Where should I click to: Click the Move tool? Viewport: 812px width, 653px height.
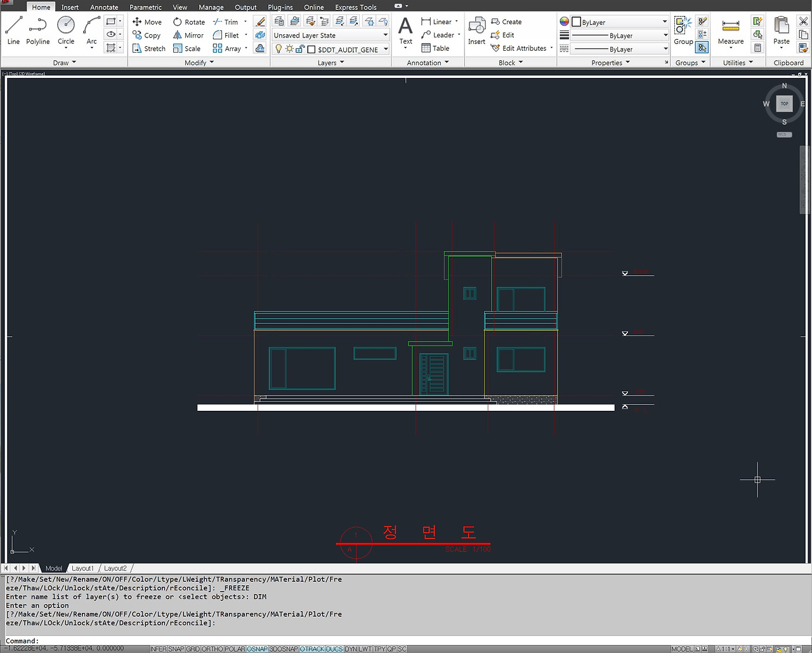[x=147, y=22]
